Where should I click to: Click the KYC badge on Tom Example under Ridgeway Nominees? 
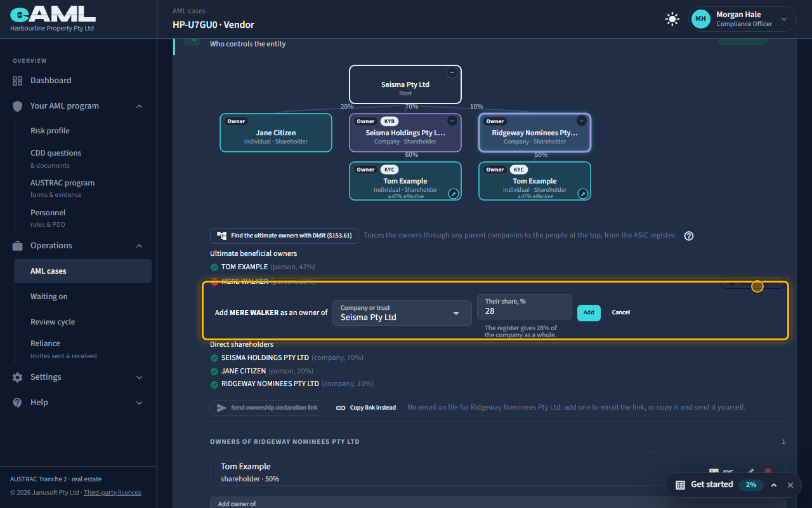(519, 170)
